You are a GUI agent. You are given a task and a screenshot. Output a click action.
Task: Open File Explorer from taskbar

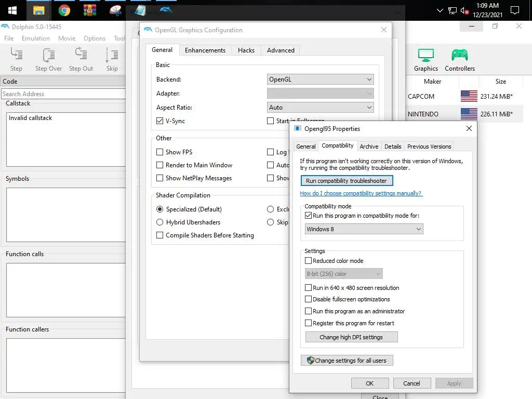pos(38,11)
